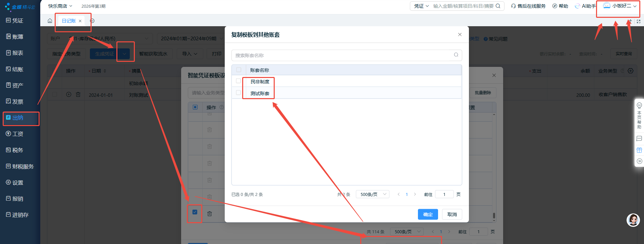Click the 前往 page number field in copy dialog

coord(444,194)
